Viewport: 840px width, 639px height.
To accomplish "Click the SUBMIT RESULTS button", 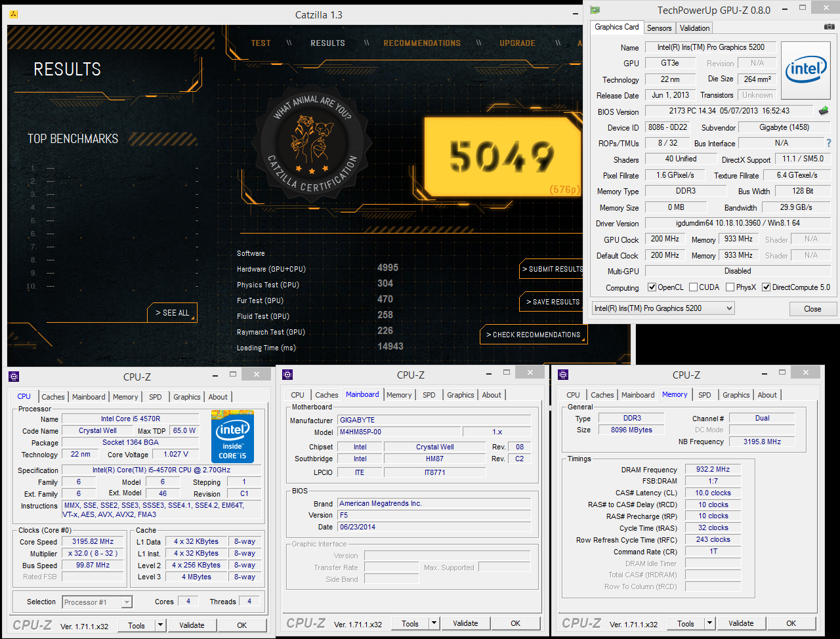I will pos(551,269).
